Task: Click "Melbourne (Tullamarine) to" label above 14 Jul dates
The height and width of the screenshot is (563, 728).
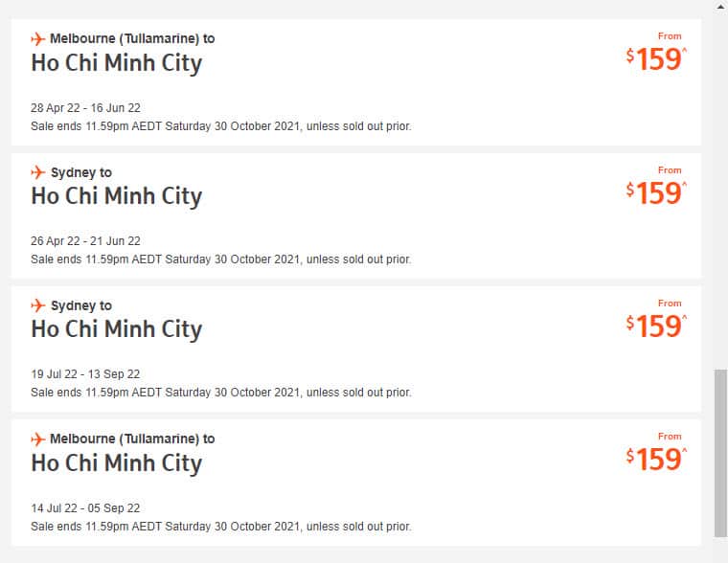Action: coord(132,439)
